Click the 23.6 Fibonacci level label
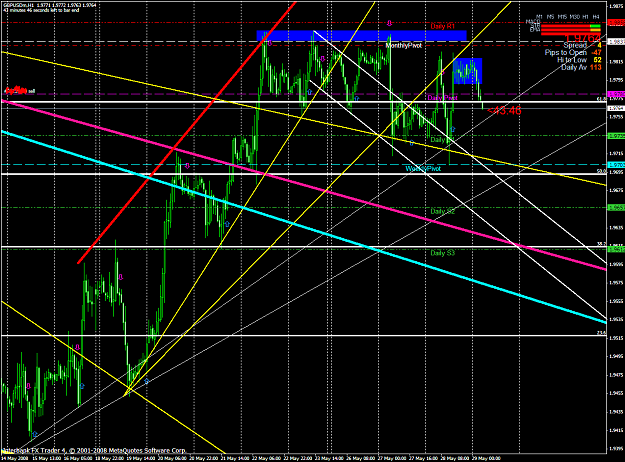The height and width of the screenshot is (462, 625). coord(601,332)
